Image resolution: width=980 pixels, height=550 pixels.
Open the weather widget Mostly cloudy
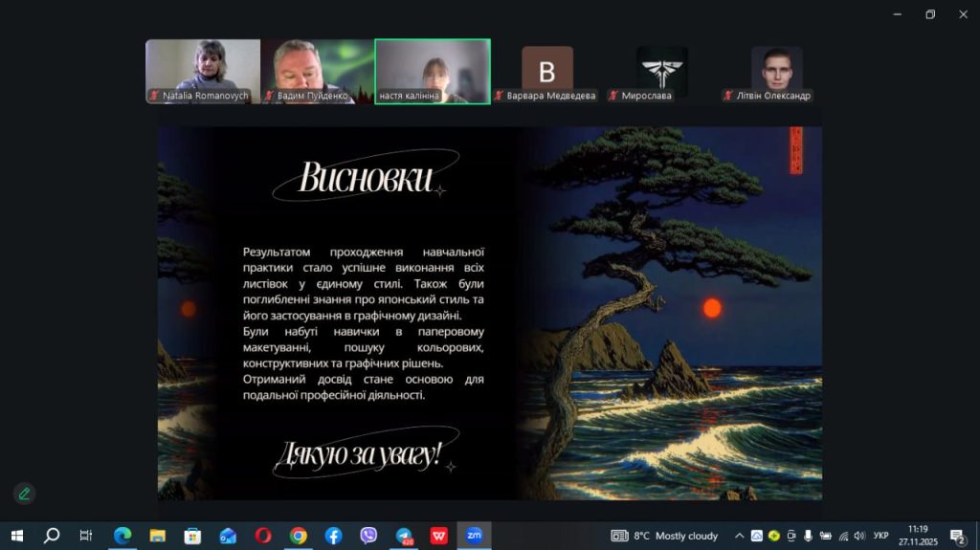(665, 536)
